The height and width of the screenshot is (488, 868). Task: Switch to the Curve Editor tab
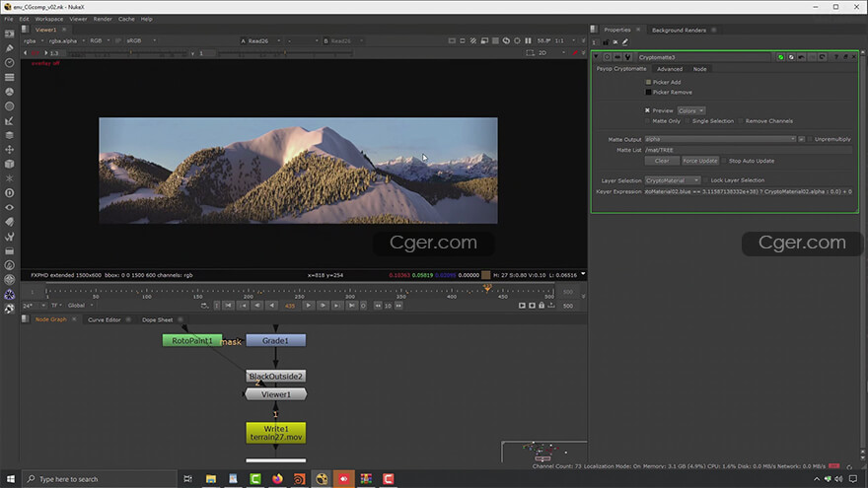tap(105, 319)
